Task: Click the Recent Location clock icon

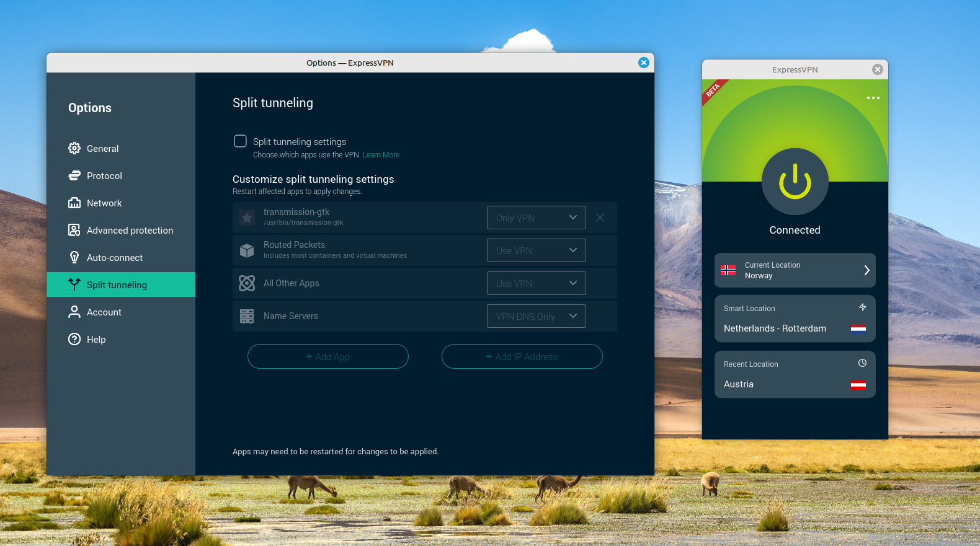Action: [x=862, y=363]
